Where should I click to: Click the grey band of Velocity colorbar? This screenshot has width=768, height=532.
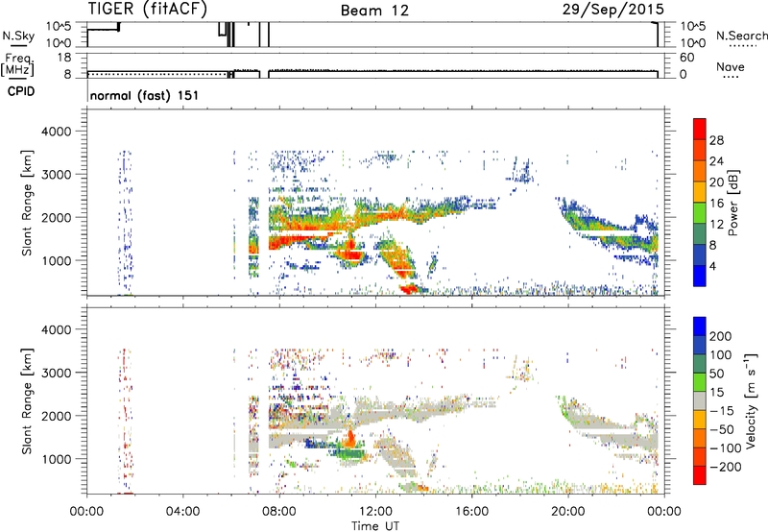[700, 401]
